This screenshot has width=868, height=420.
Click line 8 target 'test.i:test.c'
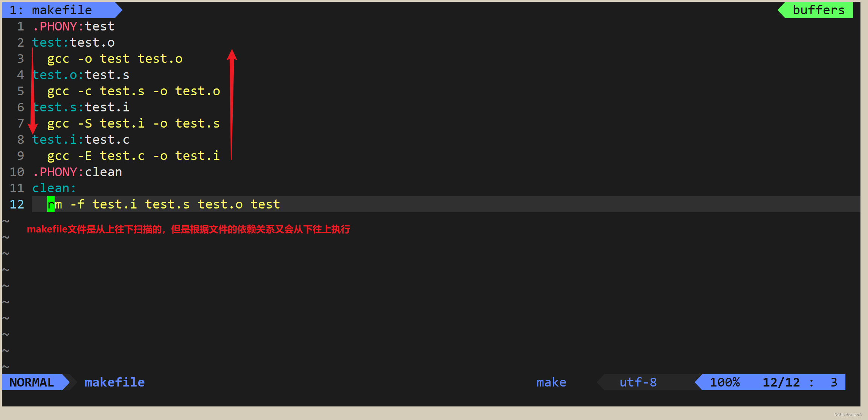[x=81, y=140]
